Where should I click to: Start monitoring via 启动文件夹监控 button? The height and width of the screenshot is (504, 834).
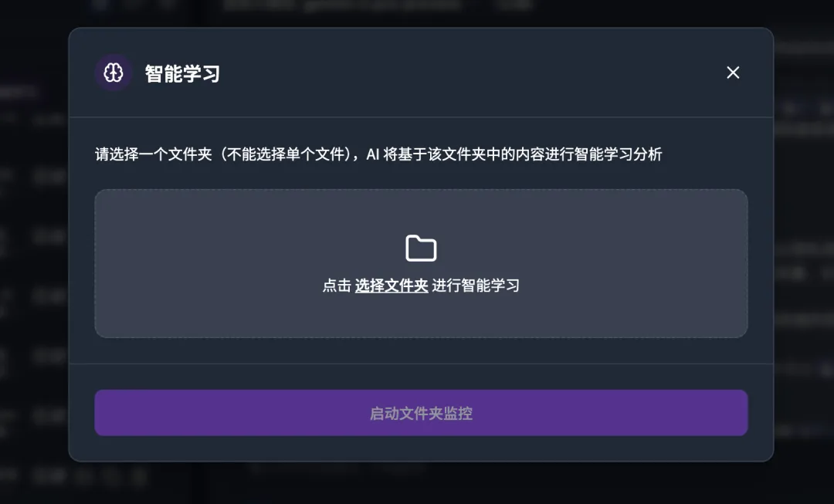click(x=422, y=413)
